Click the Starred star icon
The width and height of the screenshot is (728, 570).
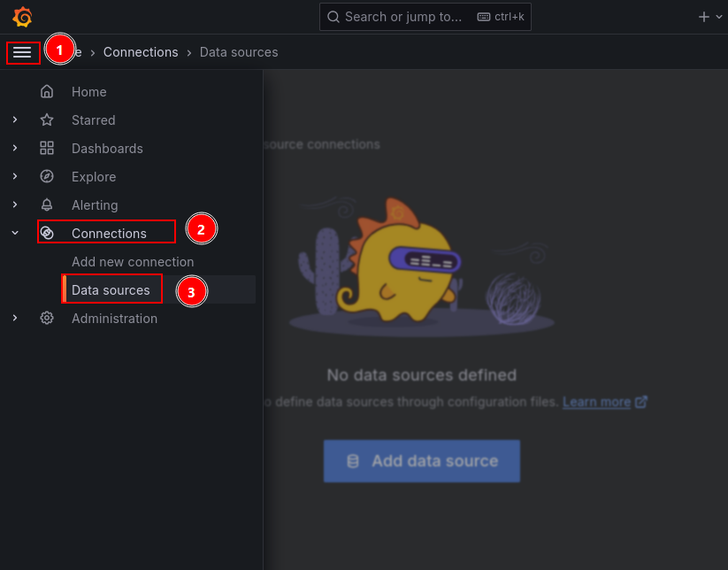tap(46, 119)
